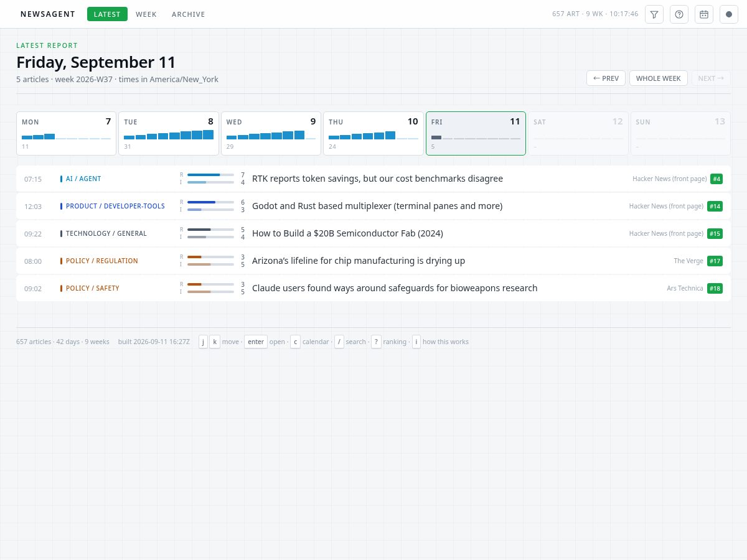This screenshot has height=560, width=747.
Task: Click Hacker News source on RTK row
Action: click(670, 179)
